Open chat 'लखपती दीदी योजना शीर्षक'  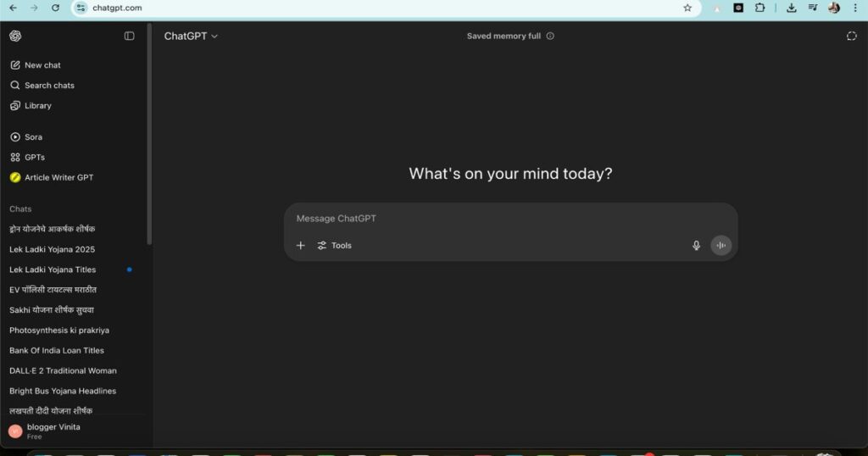point(51,410)
